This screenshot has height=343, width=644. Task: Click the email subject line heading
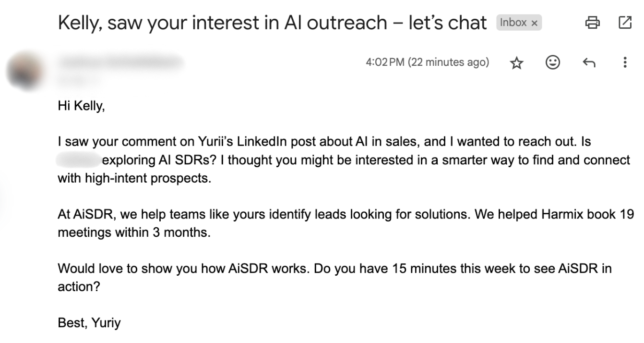(x=272, y=23)
